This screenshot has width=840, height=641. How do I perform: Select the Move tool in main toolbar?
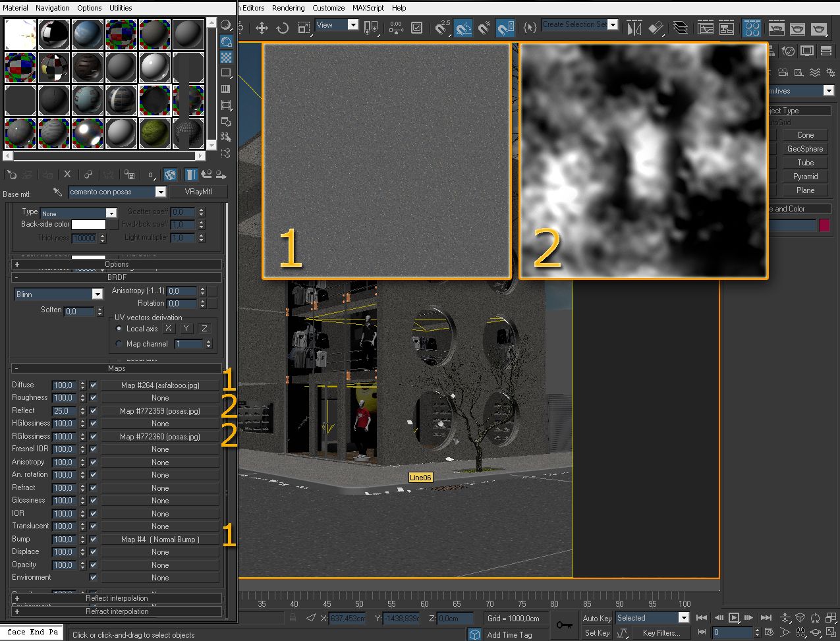[x=262, y=28]
